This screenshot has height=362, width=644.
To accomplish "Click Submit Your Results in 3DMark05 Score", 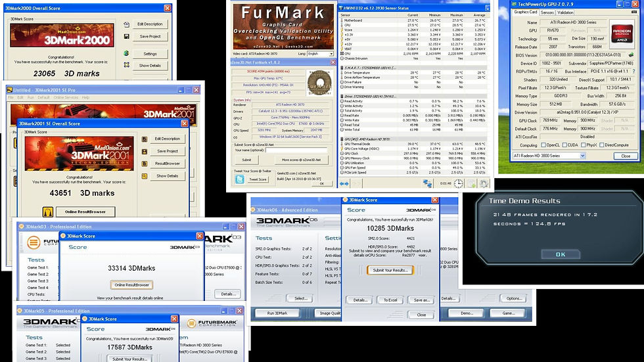I will tap(130, 359).
